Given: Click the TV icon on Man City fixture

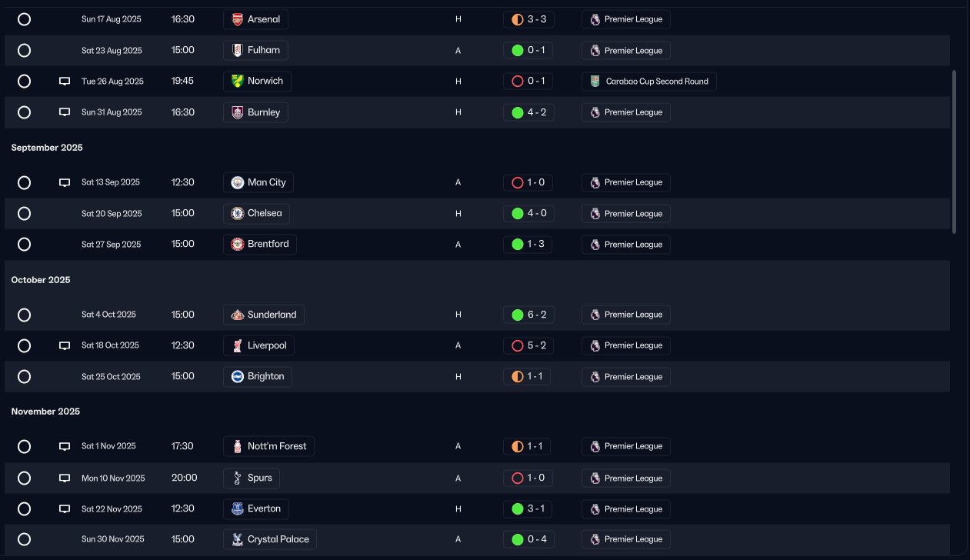Looking at the screenshot, I should tap(65, 183).
